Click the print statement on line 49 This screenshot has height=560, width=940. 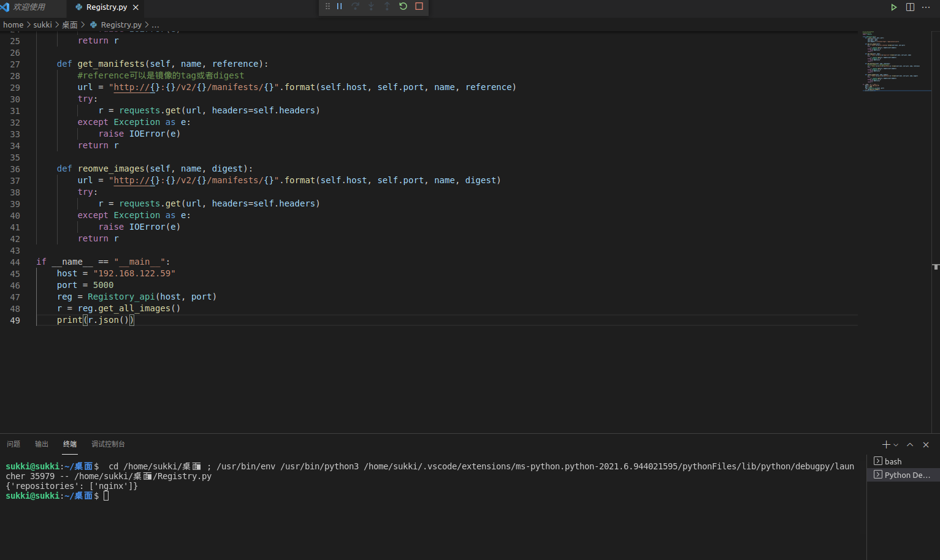95,320
